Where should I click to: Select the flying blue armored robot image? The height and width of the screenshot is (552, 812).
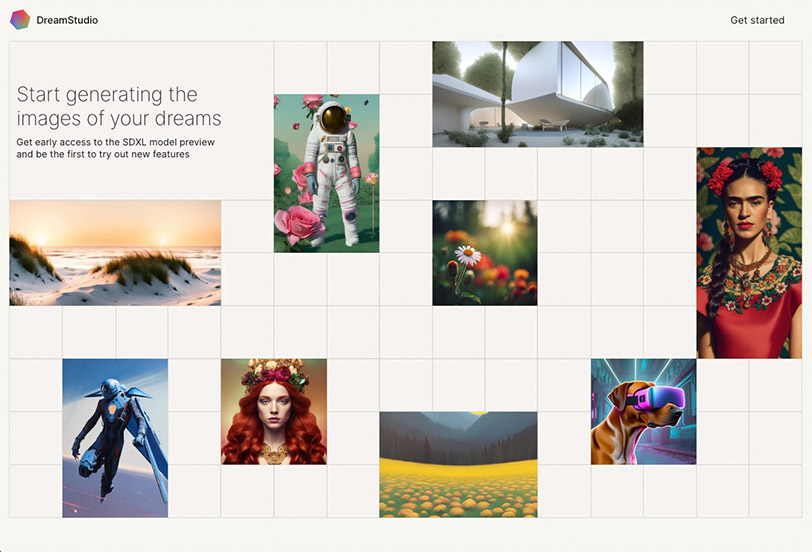pos(115,438)
